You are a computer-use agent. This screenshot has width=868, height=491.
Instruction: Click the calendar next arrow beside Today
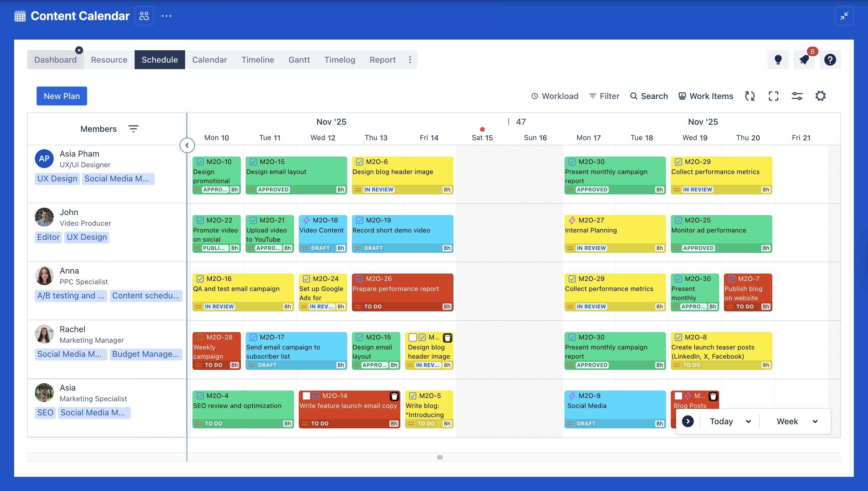688,421
